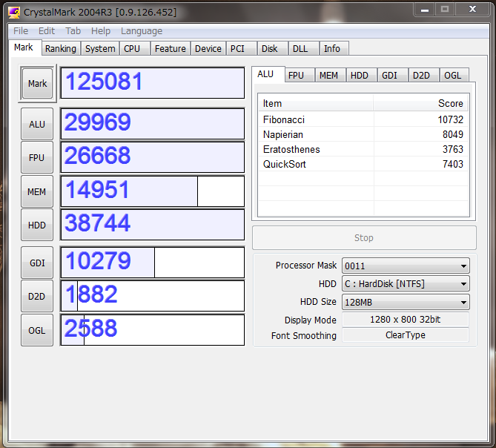Click the CrystalMark application icon in title bar

click(14, 13)
